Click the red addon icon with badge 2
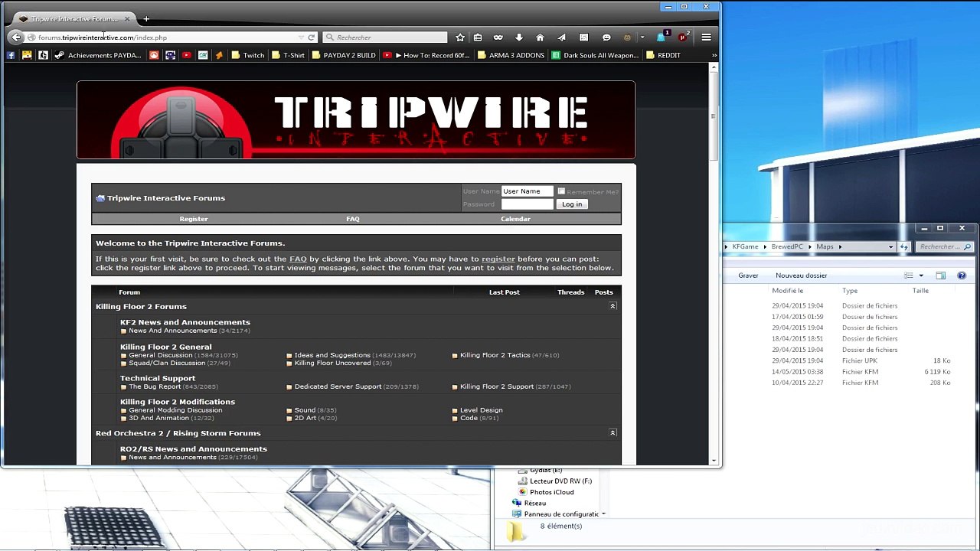980x551 pixels. click(683, 37)
